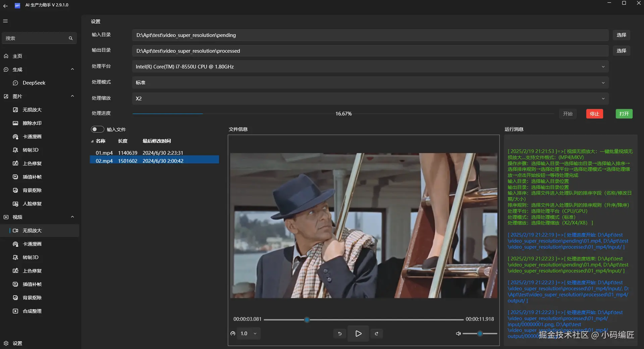Go to 合成整理 page
This screenshot has width=644, height=349.
(x=40, y=311)
